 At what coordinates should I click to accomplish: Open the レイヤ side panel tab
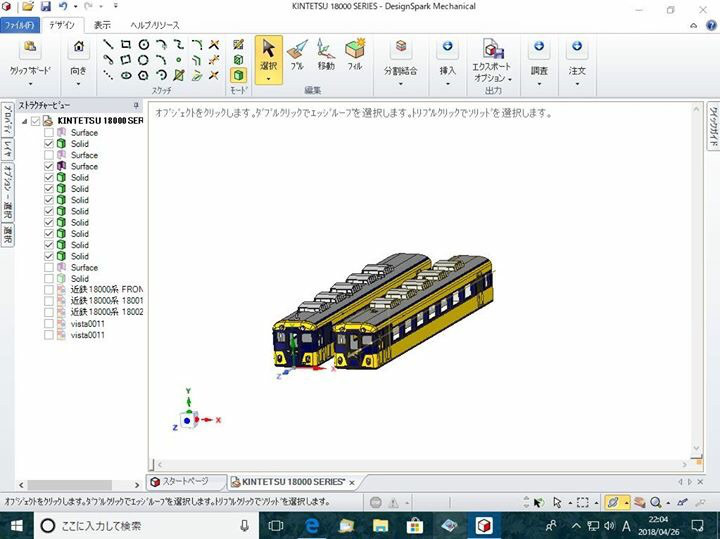click(x=7, y=149)
